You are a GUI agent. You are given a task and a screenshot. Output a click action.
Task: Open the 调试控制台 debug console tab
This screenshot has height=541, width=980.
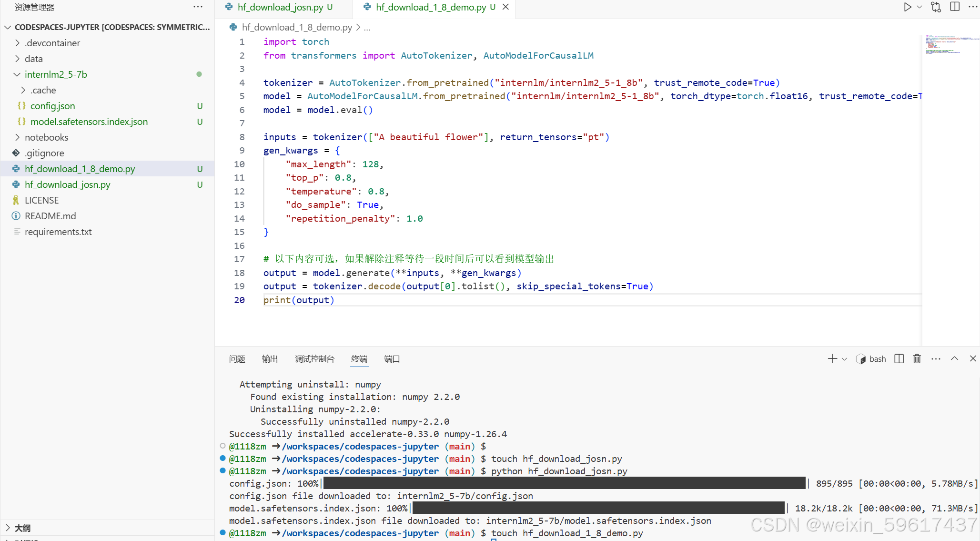pyautogui.click(x=314, y=359)
